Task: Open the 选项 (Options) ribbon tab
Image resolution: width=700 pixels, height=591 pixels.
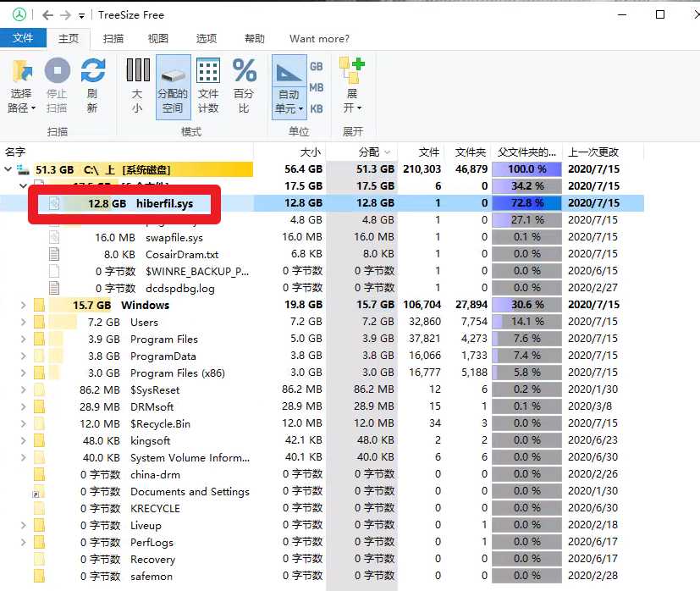Action: (x=207, y=38)
